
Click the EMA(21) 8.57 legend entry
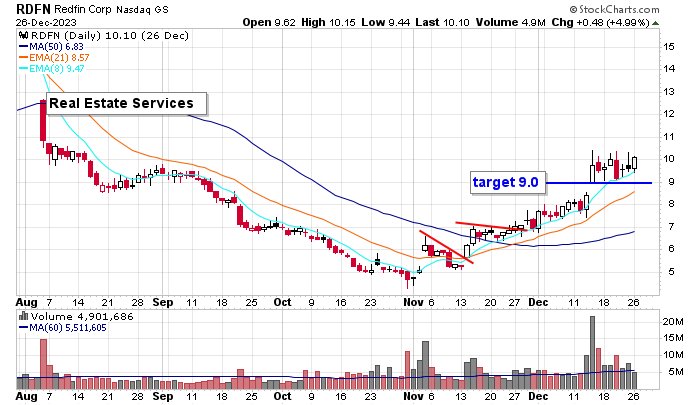[x=54, y=58]
